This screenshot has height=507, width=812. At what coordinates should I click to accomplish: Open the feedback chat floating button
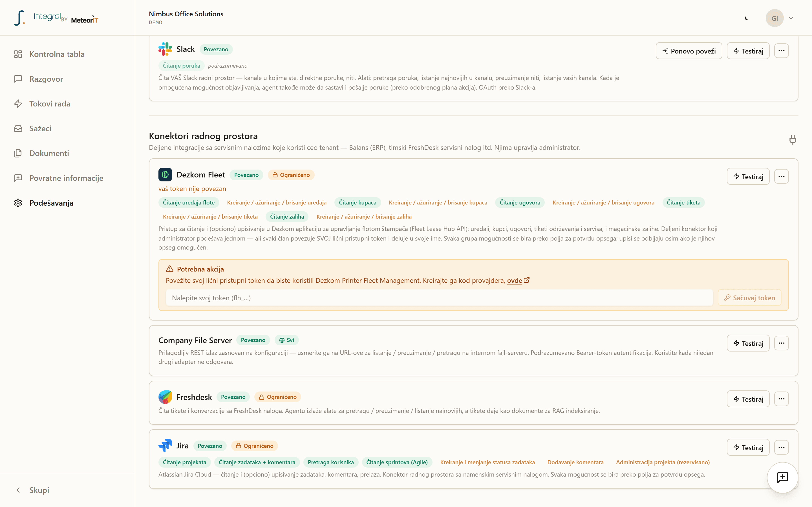point(782,477)
